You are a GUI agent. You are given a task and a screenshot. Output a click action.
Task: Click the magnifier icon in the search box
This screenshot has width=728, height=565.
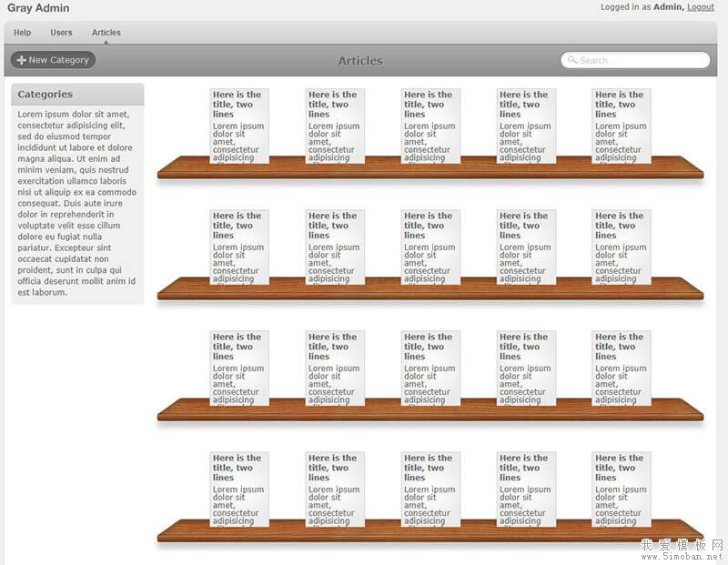pyautogui.click(x=572, y=60)
